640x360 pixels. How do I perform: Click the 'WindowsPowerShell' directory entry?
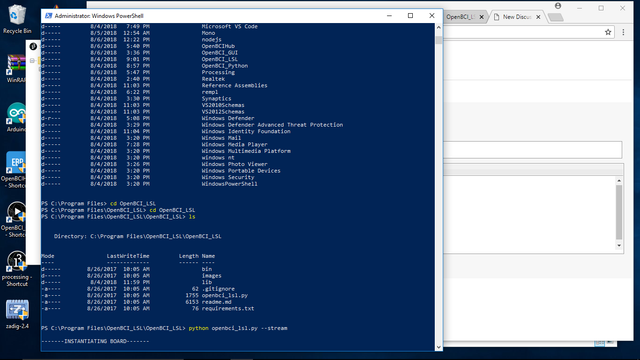click(x=229, y=184)
